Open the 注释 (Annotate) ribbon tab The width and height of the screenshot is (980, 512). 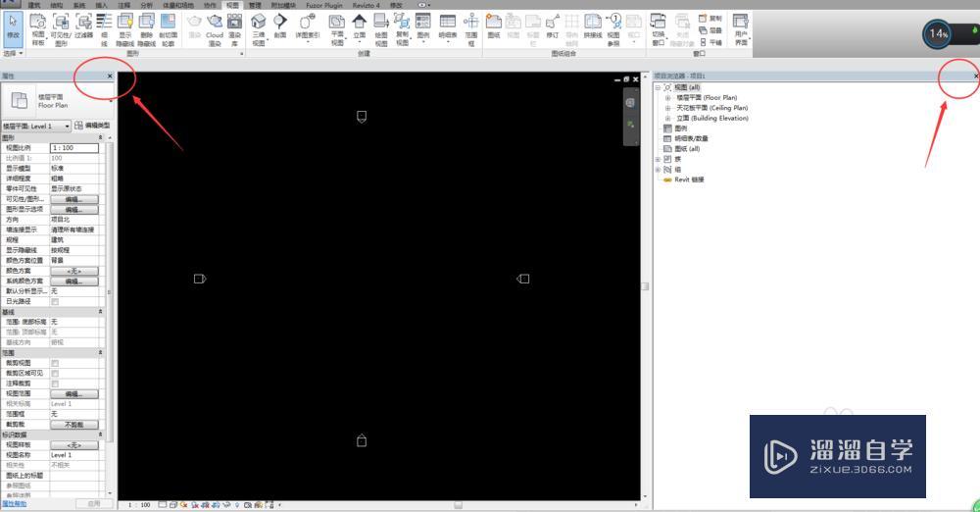pos(123,5)
